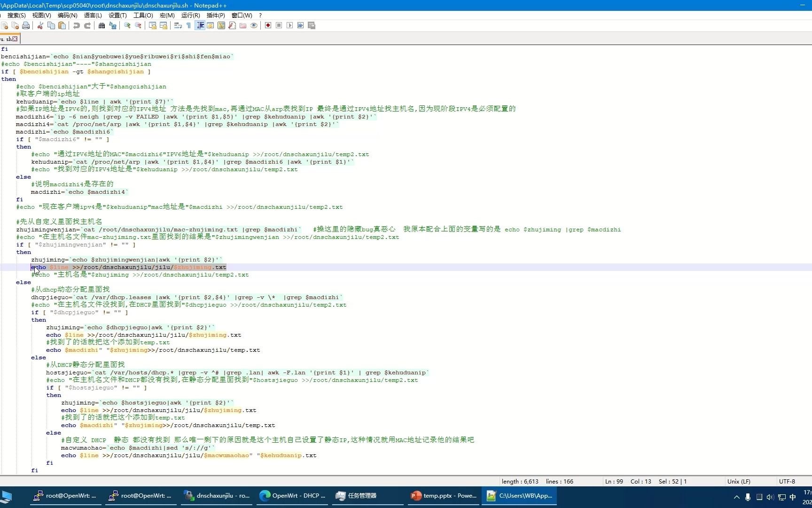Switch to second root@OpenWrt taskbar window
The width and height of the screenshot is (812, 508).
pos(141,496)
